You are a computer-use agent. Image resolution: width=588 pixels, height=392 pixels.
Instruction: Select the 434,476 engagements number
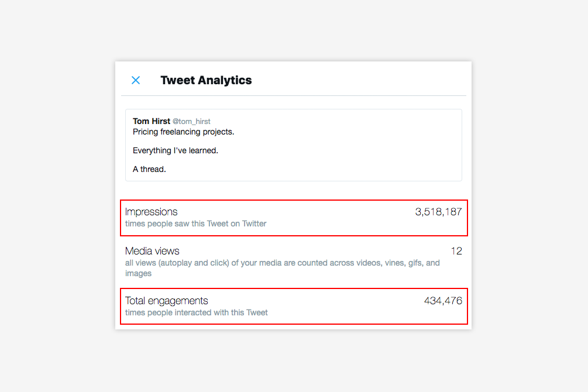[x=443, y=301]
